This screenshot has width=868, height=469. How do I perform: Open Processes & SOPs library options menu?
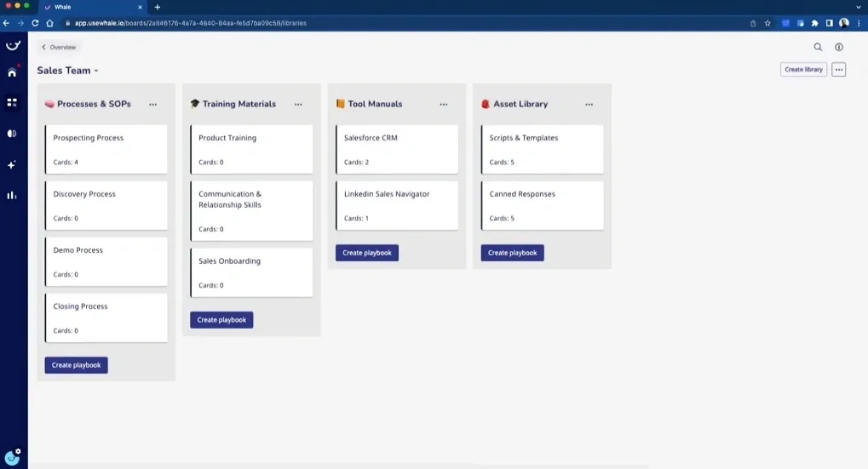point(152,104)
